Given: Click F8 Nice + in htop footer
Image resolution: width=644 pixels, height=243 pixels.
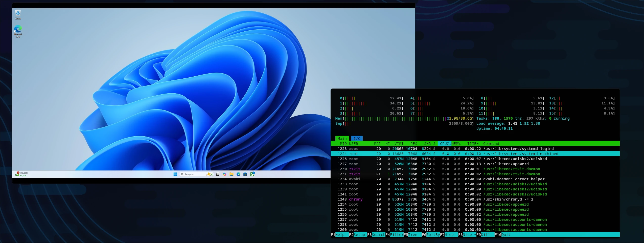Looking at the screenshot, I should pyautogui.click(x=467, y=235).
